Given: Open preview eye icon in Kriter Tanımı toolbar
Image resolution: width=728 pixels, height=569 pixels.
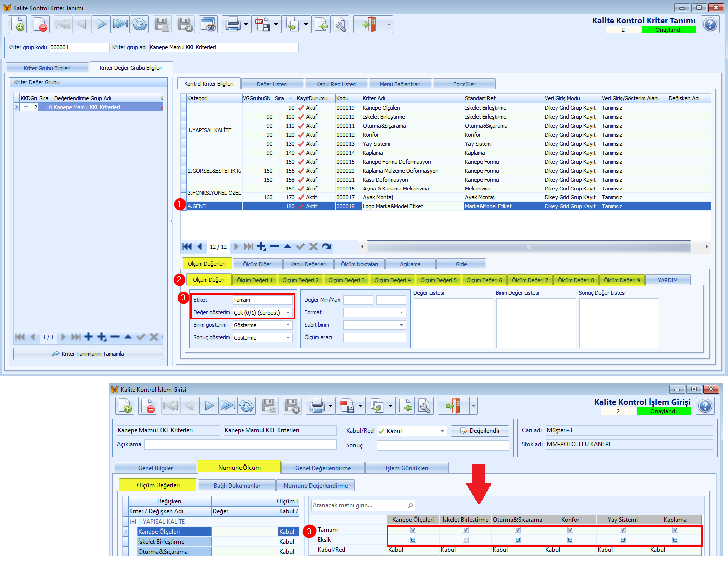Looking at the screenshot, I should pos(208,24).
